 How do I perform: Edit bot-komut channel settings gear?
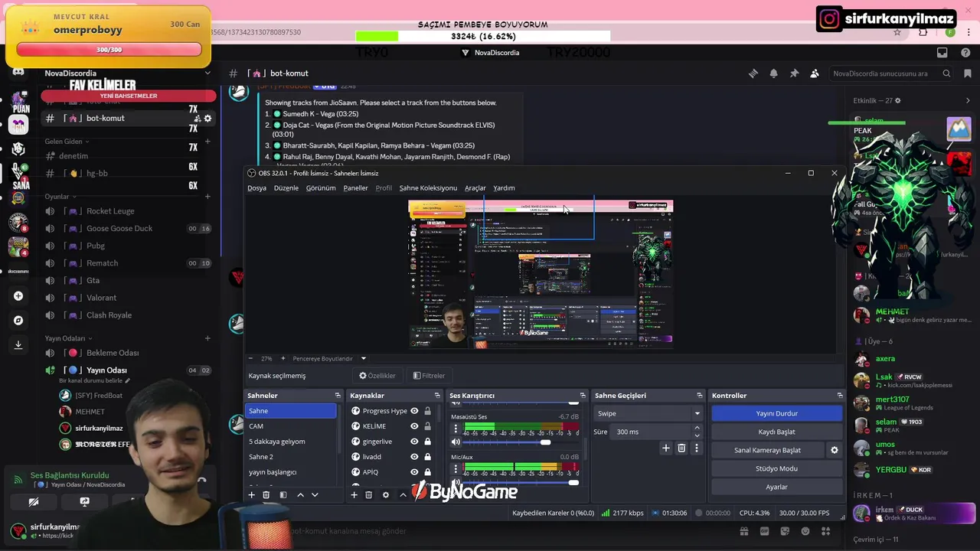pyautogui.click(x=207, y=119)
